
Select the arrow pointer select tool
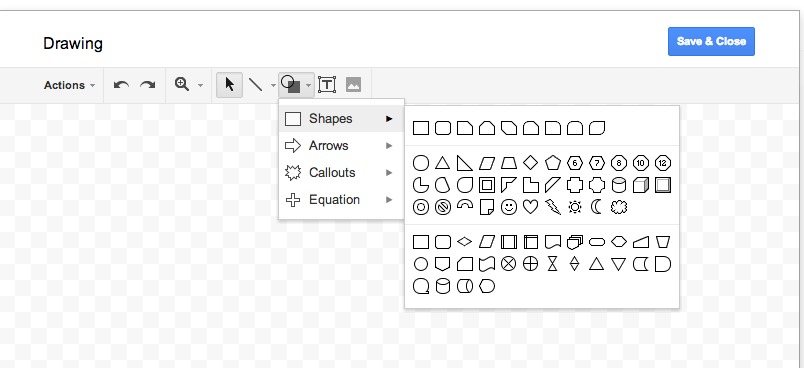[x=230, y=85]
